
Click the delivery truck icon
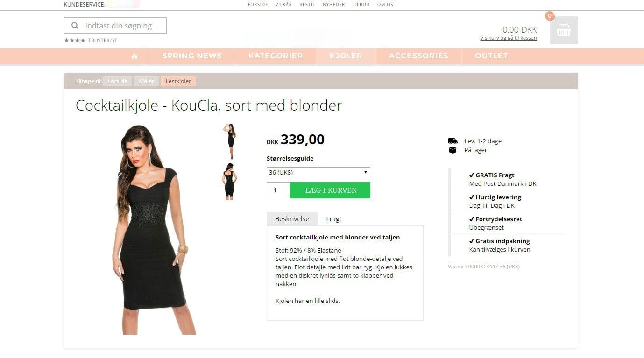pyautogui.click(x=453, y=141)
